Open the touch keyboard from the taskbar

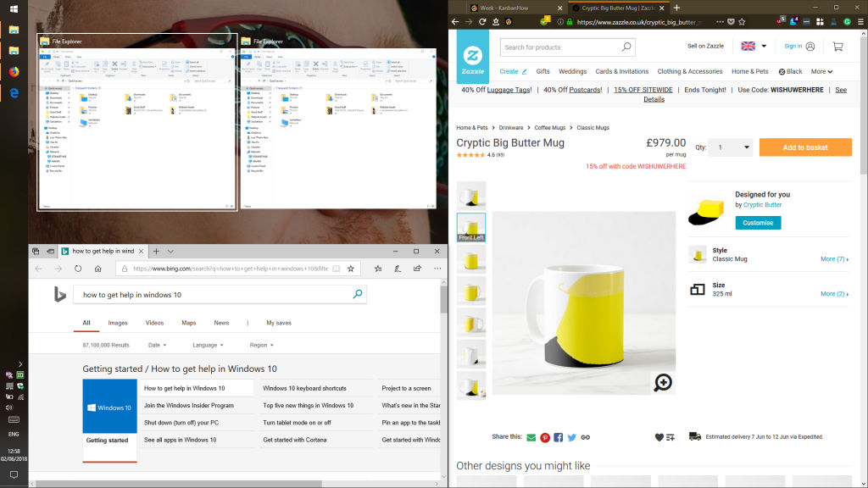pyautogui.click(x=14, y=420)
